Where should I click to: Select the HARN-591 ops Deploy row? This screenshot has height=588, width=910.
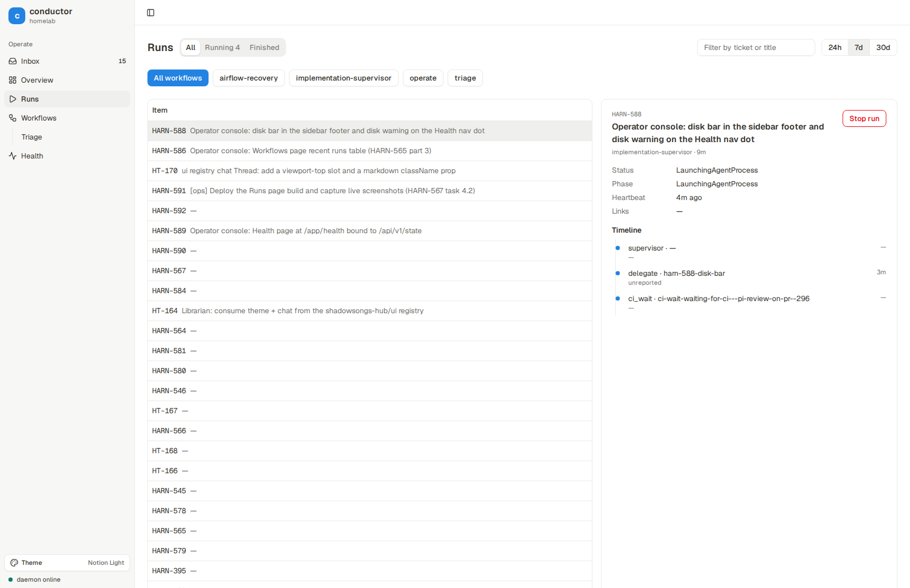coord(370,191)
